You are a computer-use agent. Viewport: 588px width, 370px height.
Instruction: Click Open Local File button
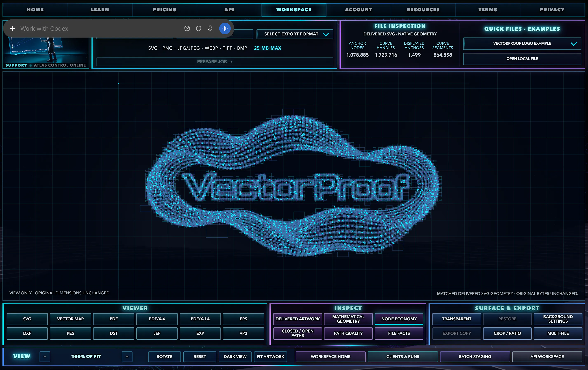pos(522,59)
